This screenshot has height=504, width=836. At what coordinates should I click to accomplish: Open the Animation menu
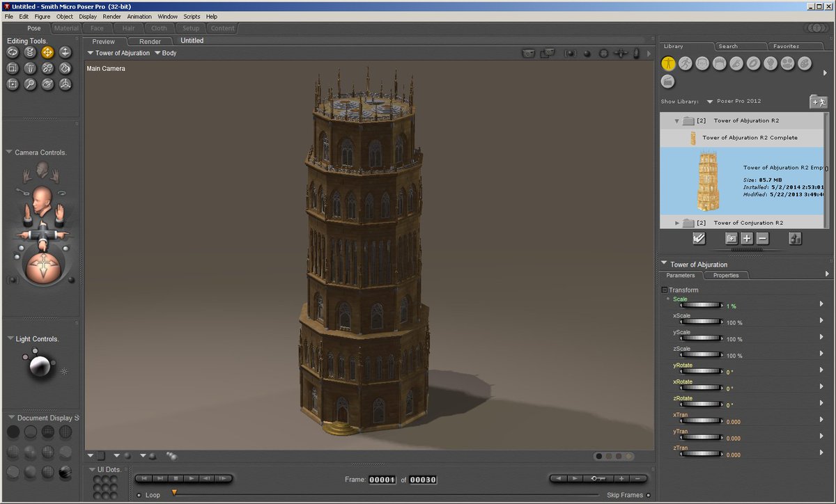pos(139,16)
